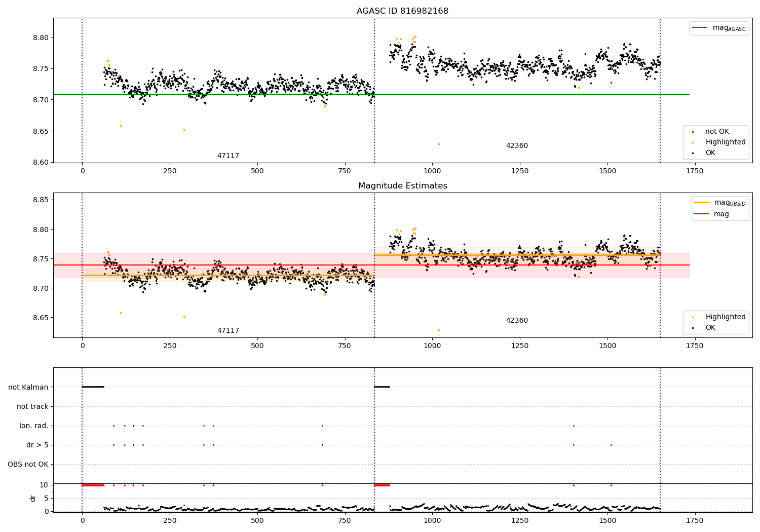Image resolution: width=760 pixels, height=532 pixels.
Task: Click the 'not Kalman' marker cluster in the 42360 segment
Action: click(382, 387)
